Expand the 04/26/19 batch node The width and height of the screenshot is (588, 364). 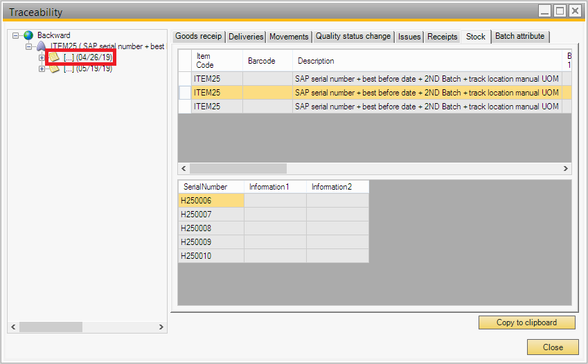click(42, 57)
